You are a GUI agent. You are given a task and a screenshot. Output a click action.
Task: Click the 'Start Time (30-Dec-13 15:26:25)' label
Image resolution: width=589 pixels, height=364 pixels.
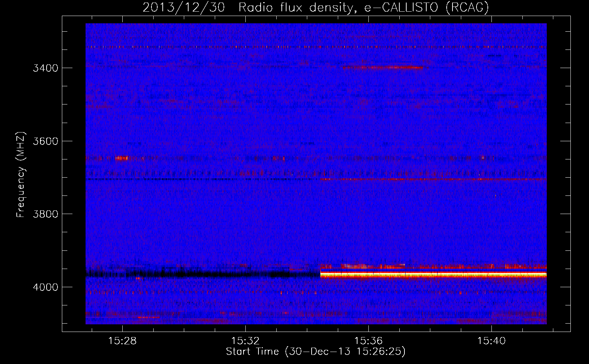316,352
